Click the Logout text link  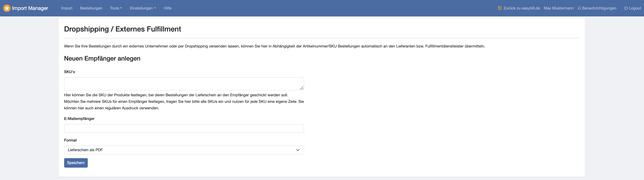click(x=635, y=8)
